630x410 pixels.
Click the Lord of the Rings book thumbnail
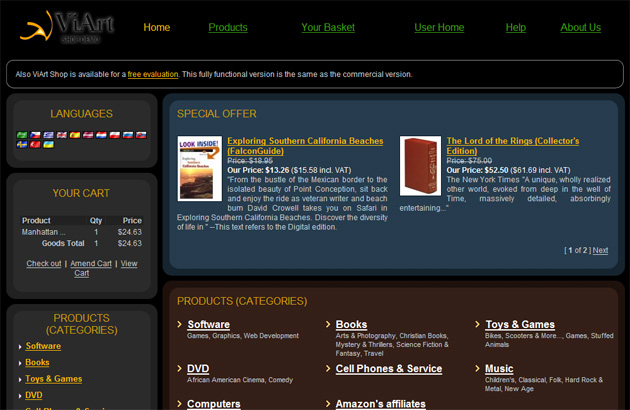[x=420, y=166]
